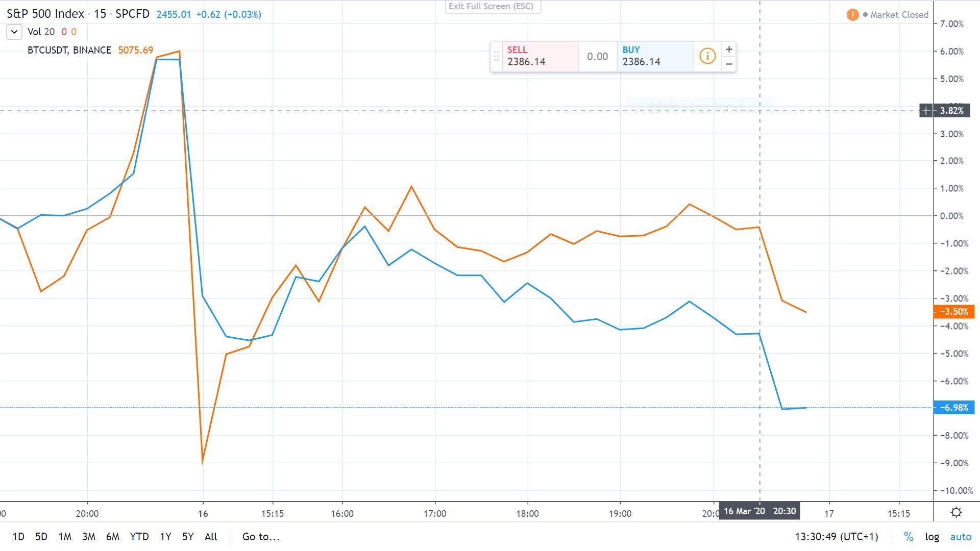The image size is (980, 551).
Task: Click Exit Full Screen (ESC) button
Action: pyautogui.click(x=492, y=7)
